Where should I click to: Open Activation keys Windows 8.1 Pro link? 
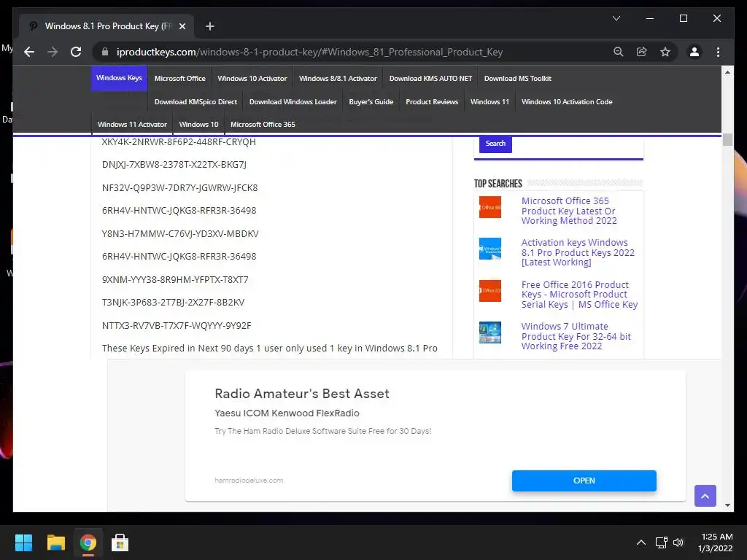click(578, 252)
